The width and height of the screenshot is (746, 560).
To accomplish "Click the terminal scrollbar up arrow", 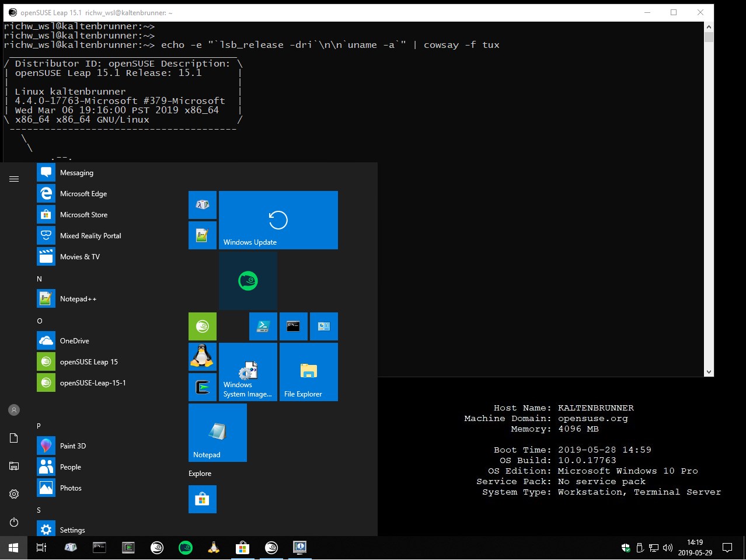I will [709, 27].
